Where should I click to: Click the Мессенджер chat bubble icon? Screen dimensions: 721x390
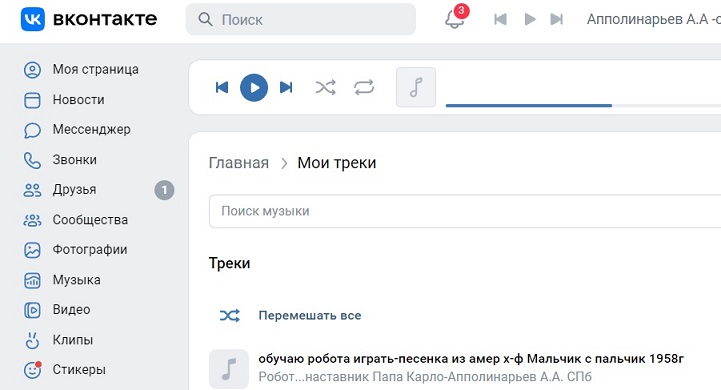(32, 130)
